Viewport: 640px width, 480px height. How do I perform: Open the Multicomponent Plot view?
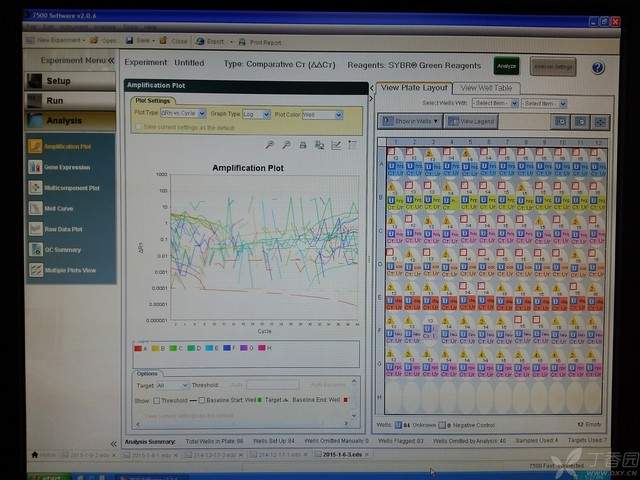tap(64, 188)
